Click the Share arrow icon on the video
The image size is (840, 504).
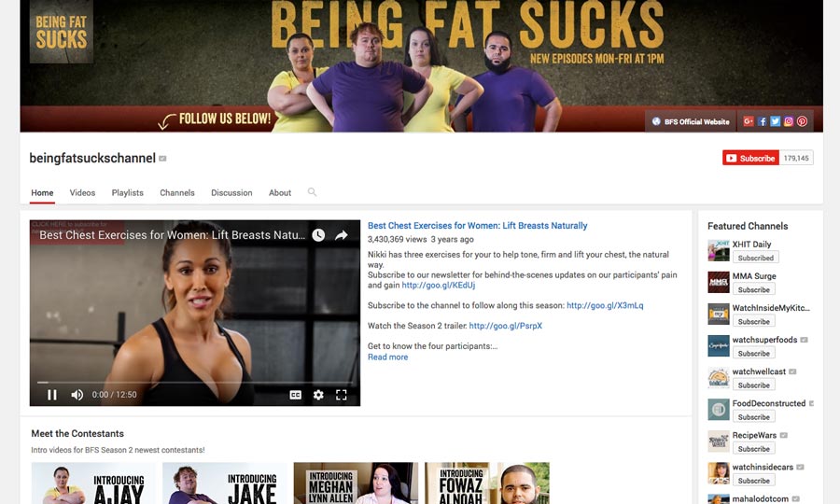[342, 235]
